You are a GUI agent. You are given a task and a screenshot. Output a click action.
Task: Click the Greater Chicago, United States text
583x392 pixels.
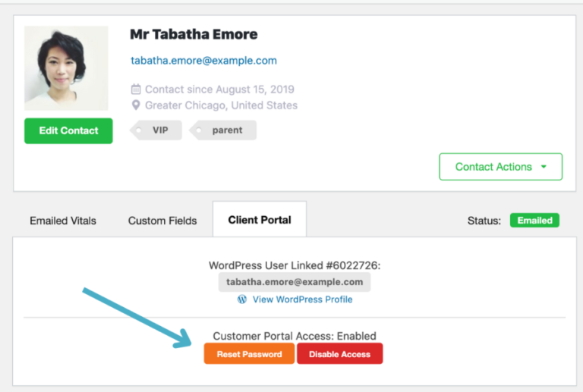221,105
